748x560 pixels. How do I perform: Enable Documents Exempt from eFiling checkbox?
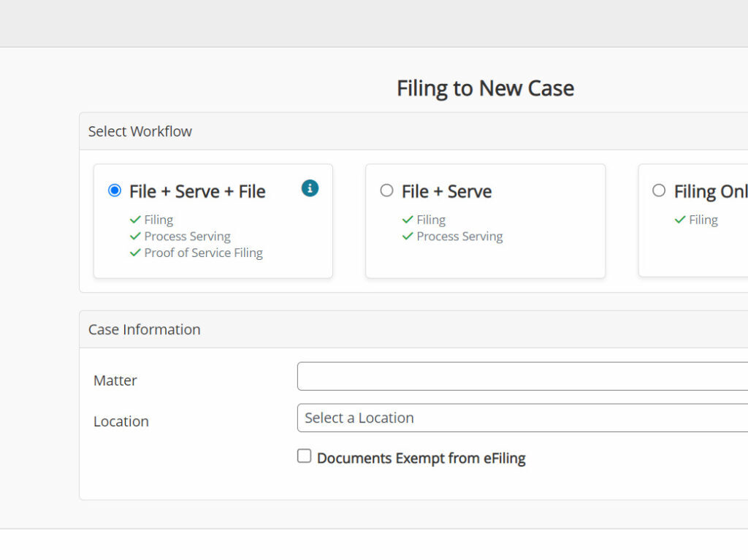pos(304,456)
